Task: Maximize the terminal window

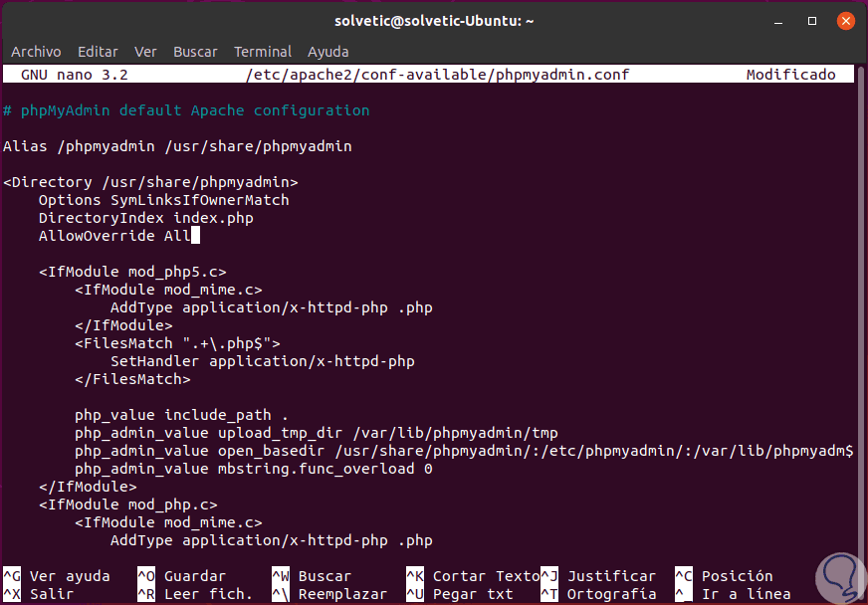Action: [813, 20]
